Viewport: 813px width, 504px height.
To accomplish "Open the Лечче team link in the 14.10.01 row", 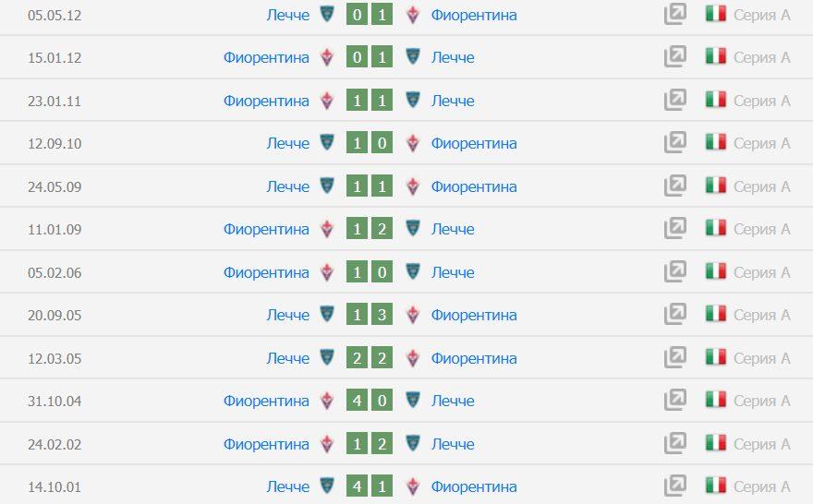I will 288,486.
